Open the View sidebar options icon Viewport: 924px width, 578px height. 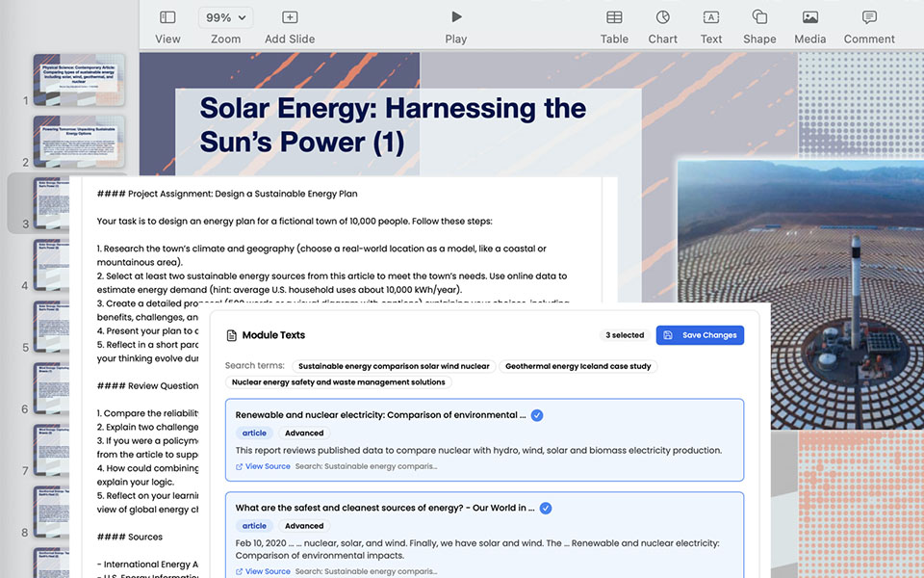click(x=167, y=17)
